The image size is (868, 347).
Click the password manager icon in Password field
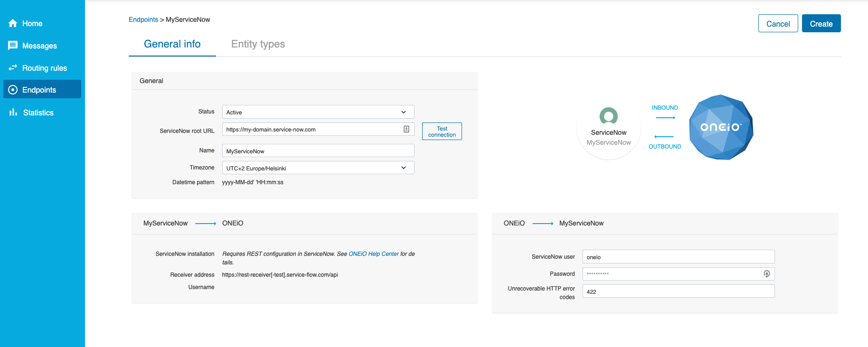point(766,274)
